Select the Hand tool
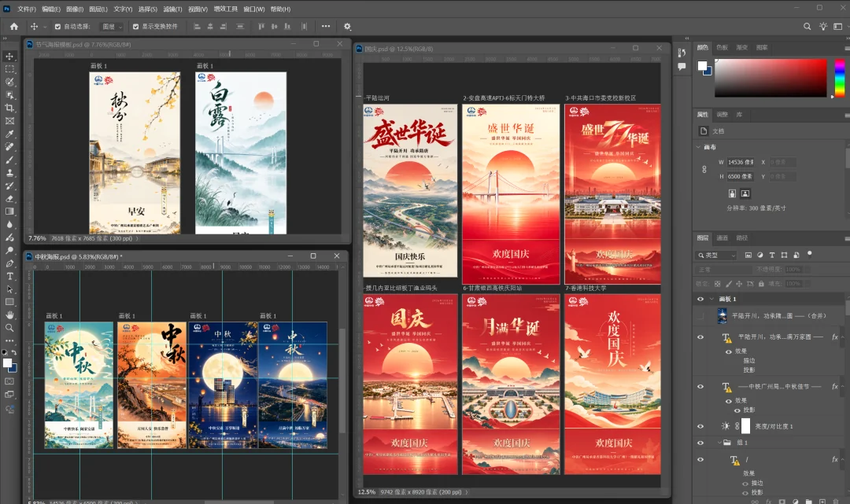The width and height of the screenshot is (850, 504). pos(9,315)
